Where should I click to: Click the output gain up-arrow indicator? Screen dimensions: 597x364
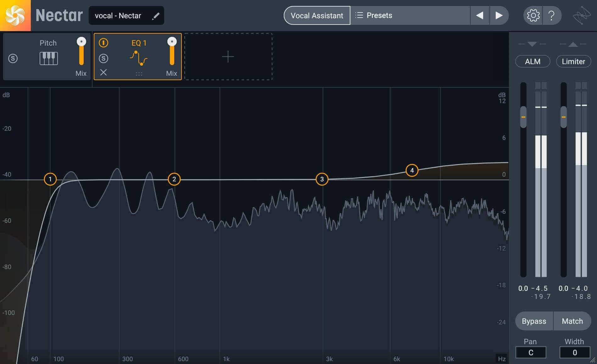click(x=573, y=44)
